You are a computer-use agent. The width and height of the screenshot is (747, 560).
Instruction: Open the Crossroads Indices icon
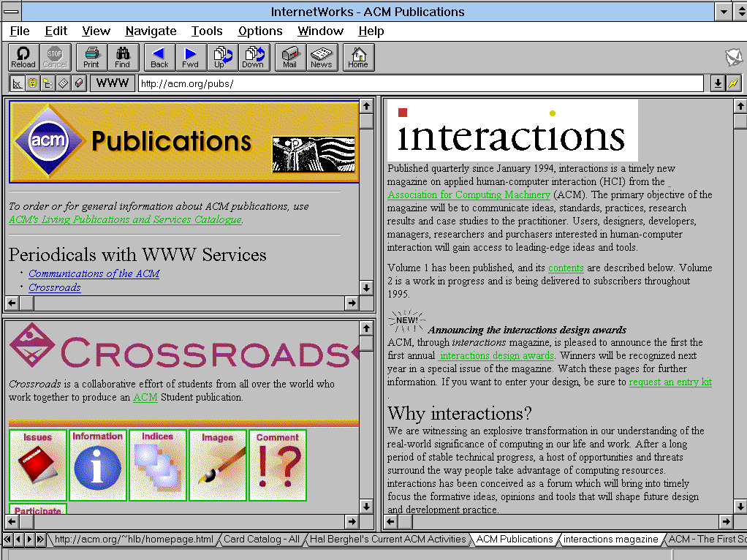(x=158, y=465)
